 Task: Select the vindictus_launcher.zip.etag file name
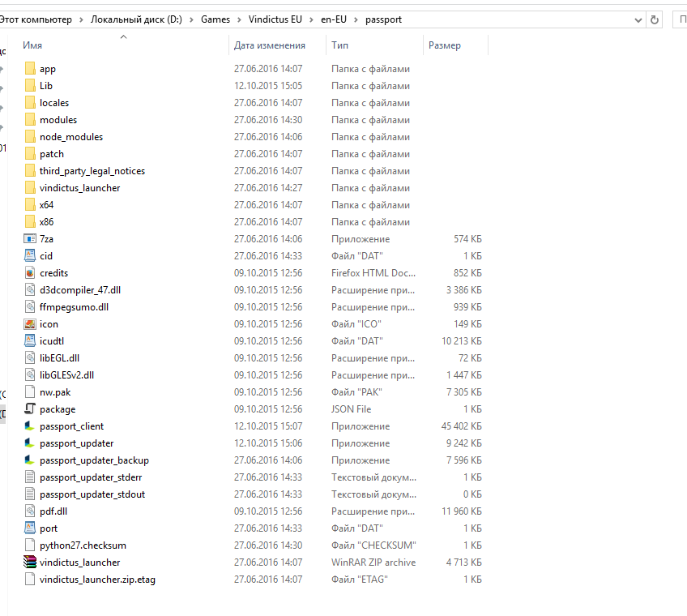pyautogui.click(x=97, y=580)
